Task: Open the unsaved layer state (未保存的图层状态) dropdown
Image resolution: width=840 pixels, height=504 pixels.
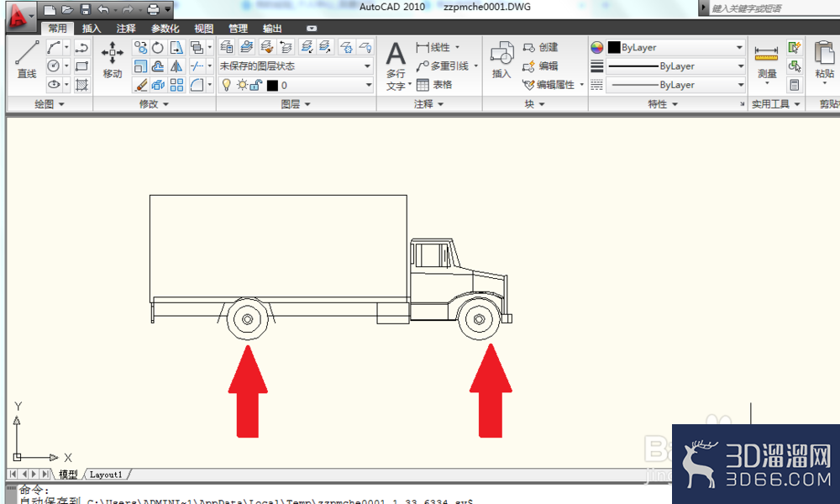Action: (x=296, y=66)
